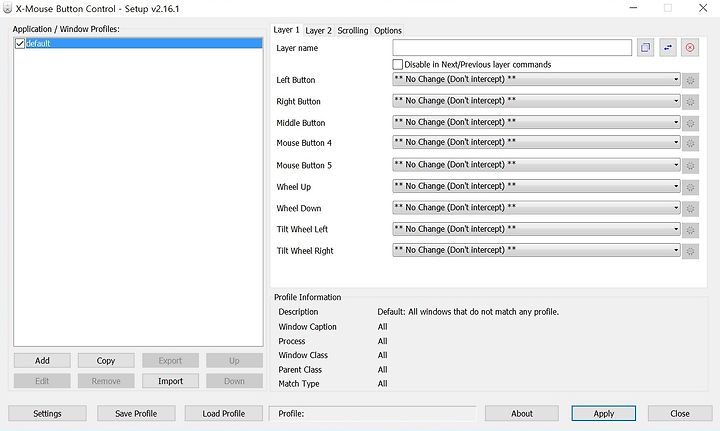Click the Close button at bottom
The width and height of the screenshot is (720, 431).
[x=680, y=414]
